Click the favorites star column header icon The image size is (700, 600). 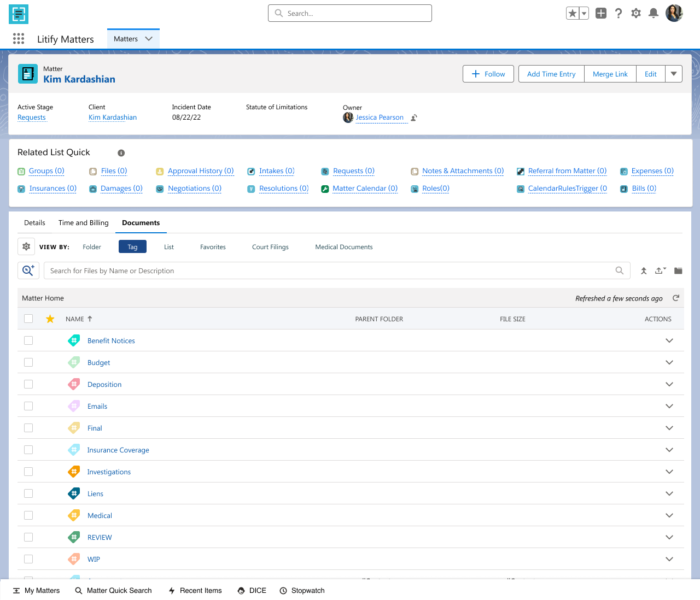[50, 319]
